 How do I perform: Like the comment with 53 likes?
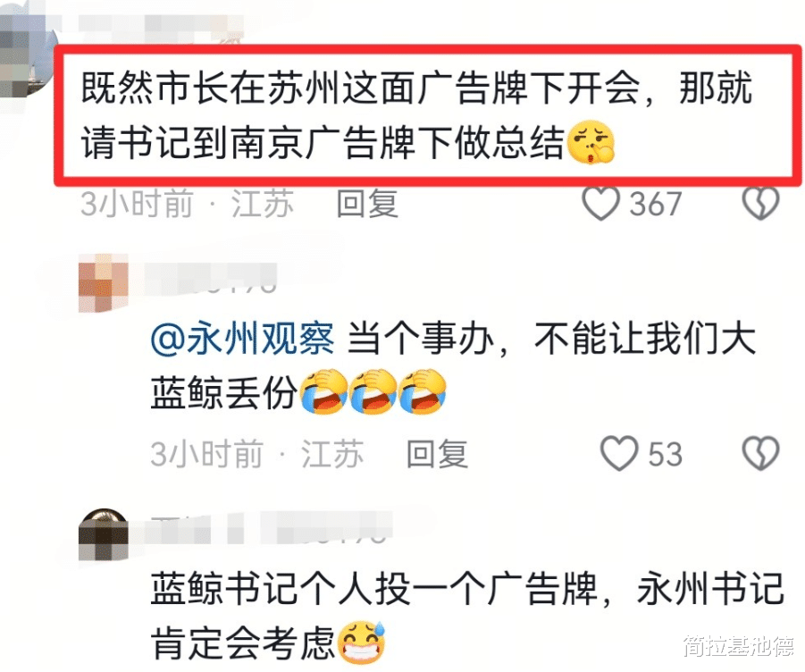click(x=620, y=453)
